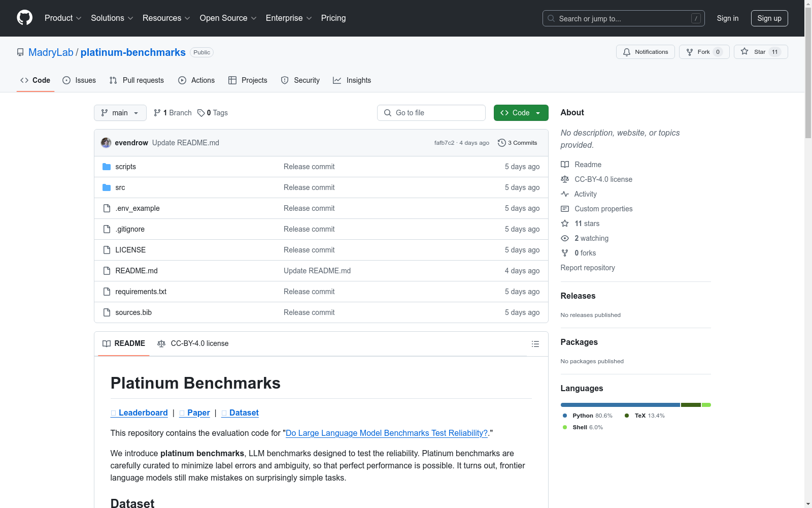The image size is (812, 508).
Task: Click the search magnifier icon in header
Action: tap(551, 18)
